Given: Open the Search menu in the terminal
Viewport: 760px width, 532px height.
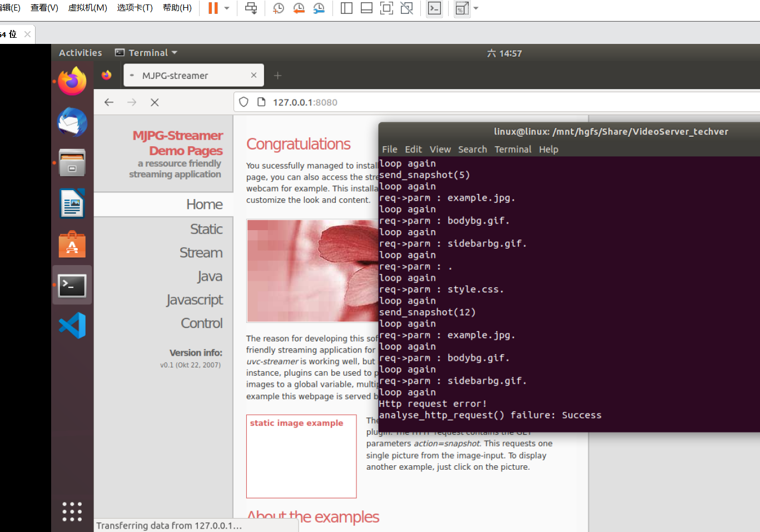Looking at the screenshot, I should click(x=473, y=150).
